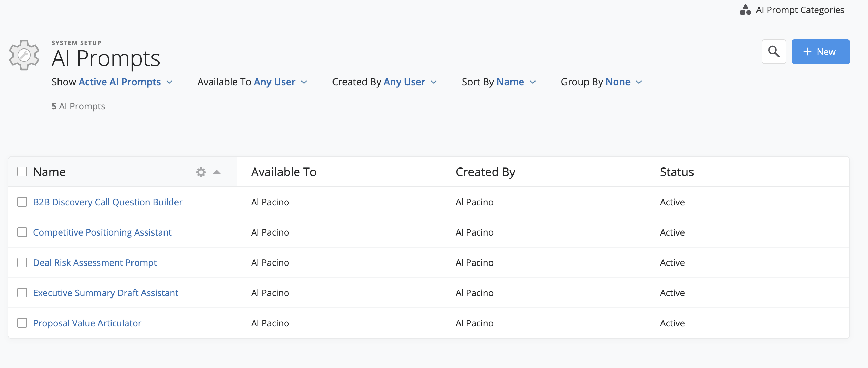Open Competitive Positioning Assistant prompt
Image resolution: width=868 pixels, height=368 pixels.
click(102, 232)
